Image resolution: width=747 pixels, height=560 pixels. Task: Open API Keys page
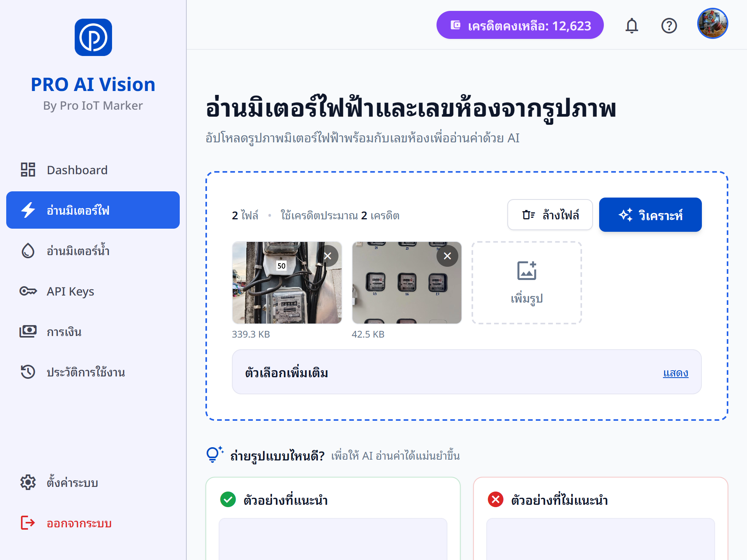pyautogui.click(x=93, y=291)
